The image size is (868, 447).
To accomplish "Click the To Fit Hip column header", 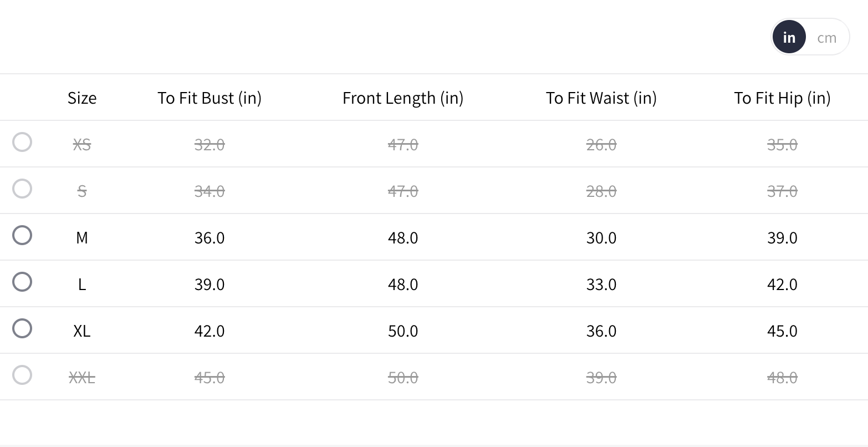I will click(782, 98).
